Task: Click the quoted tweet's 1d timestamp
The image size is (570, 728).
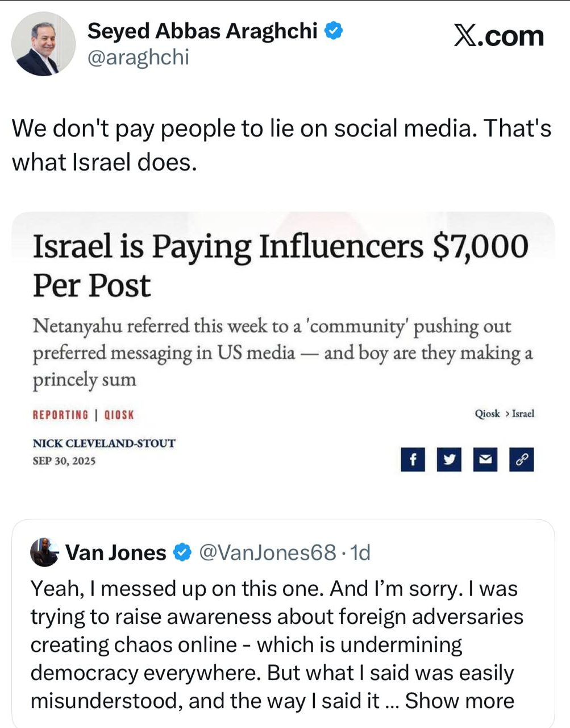Action: tap(360, 552)
